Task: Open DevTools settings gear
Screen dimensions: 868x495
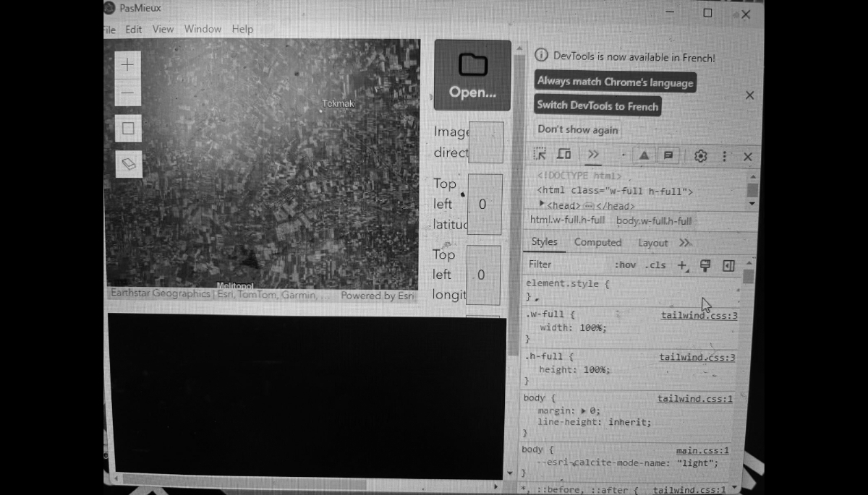Action: coord(700,156)
